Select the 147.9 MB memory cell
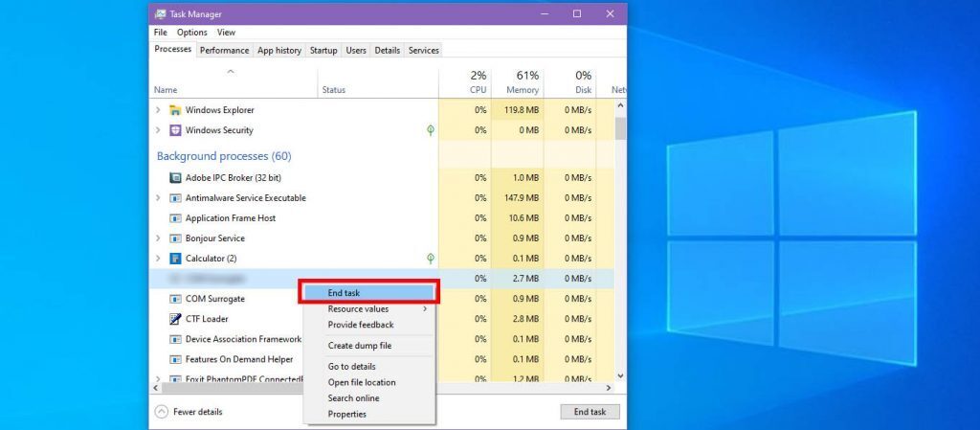Image resolution: width=980 pixels, height=430 pixels. click(518, 197)
